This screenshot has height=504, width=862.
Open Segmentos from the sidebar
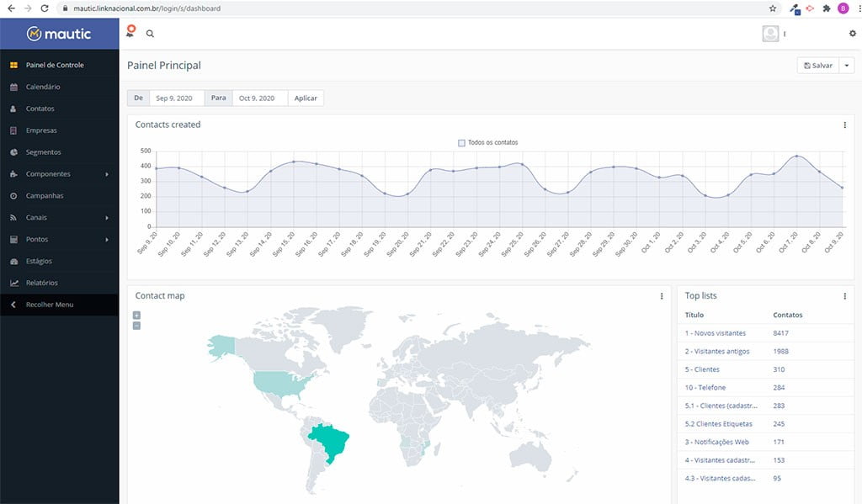pyautogui.click(x=43, y=152)
